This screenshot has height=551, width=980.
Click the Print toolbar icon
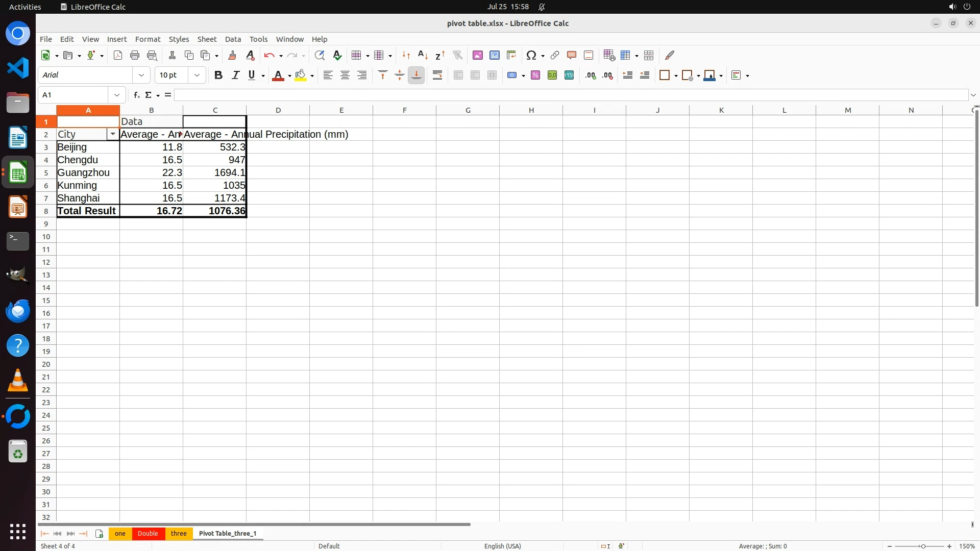(x=135, y=55)
